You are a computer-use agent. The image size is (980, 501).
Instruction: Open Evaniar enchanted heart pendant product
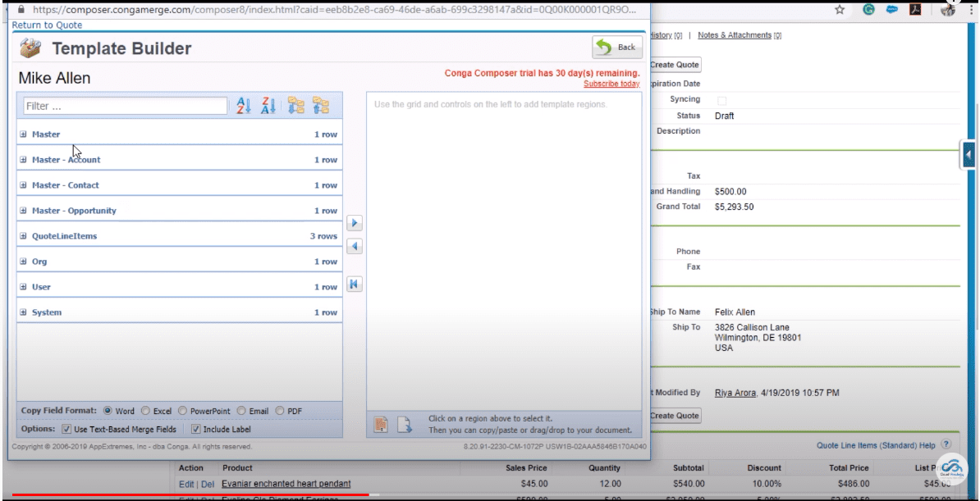[286, 484]
